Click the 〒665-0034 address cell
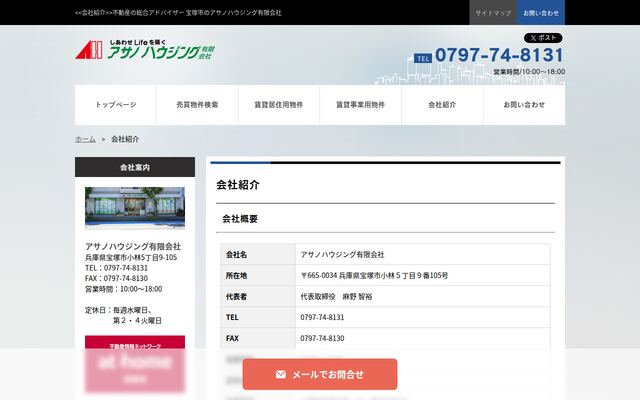 [x=423, y=276]
